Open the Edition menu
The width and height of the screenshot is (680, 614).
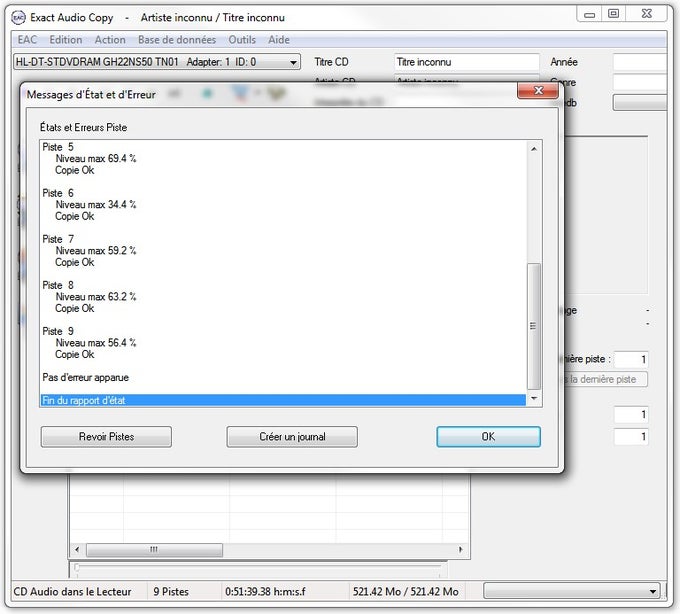65,40
